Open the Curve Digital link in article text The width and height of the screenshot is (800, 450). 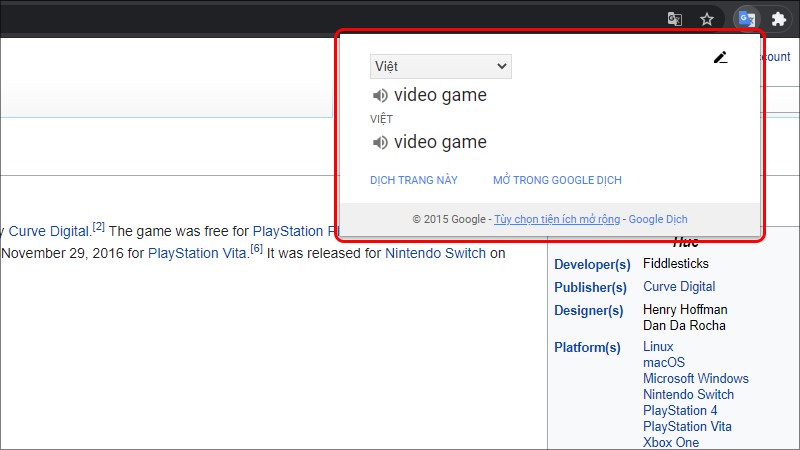pos(49,231)
